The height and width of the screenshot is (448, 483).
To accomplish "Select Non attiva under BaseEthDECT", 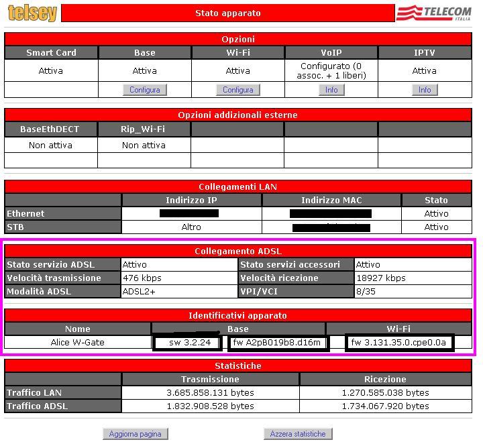I will click(50, 145).
